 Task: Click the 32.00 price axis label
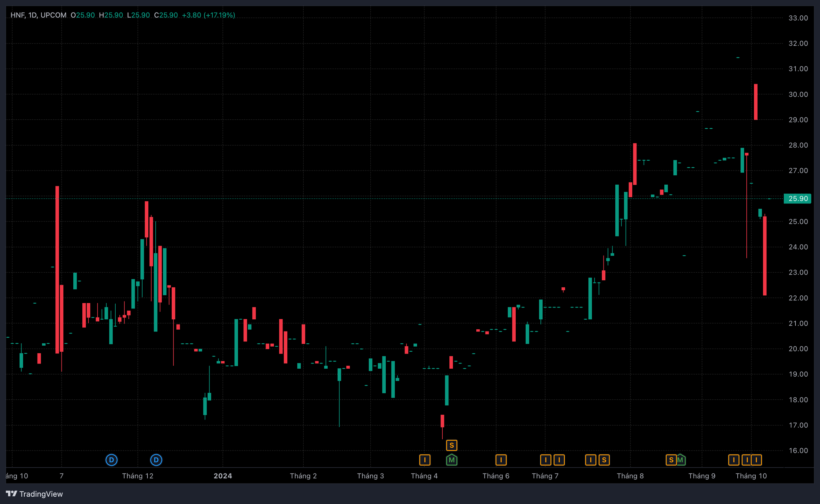pos(798,43)
